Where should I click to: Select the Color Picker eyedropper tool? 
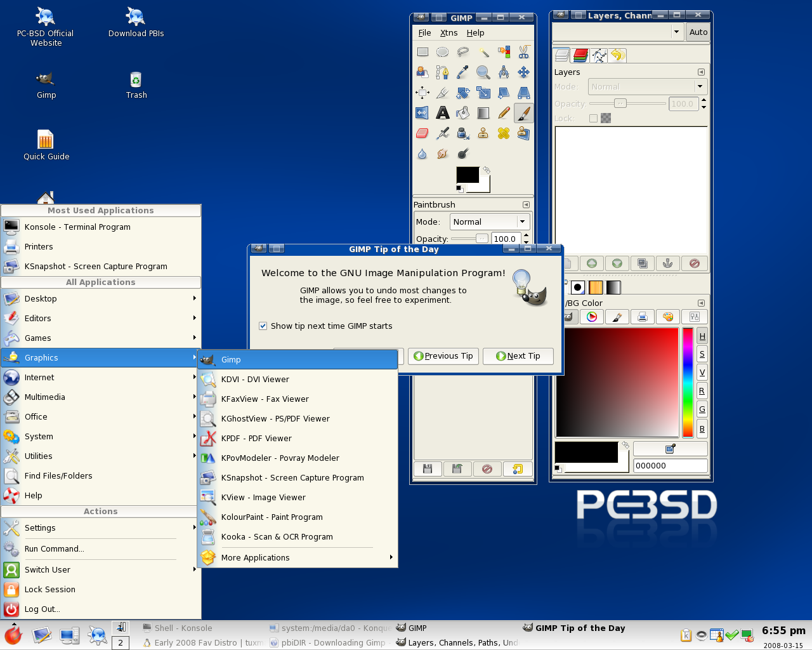pyautogui.click(x=463, y=72)
